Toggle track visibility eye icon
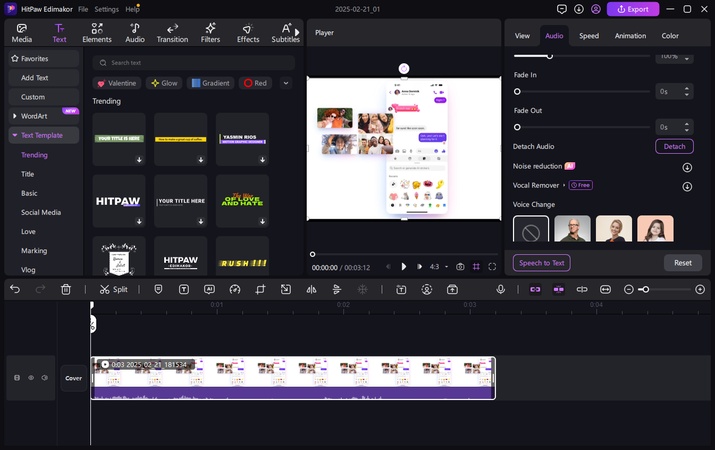 (31, 378)
